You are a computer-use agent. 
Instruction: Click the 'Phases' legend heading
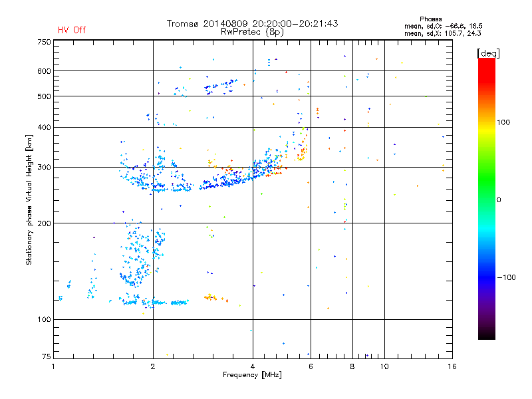point(430,19)
